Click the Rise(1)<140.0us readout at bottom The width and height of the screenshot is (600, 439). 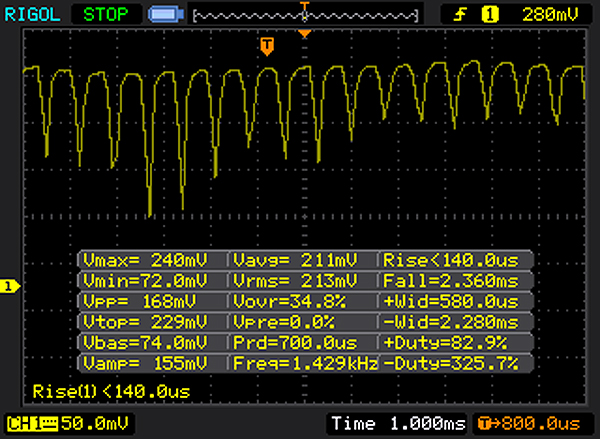110,391
